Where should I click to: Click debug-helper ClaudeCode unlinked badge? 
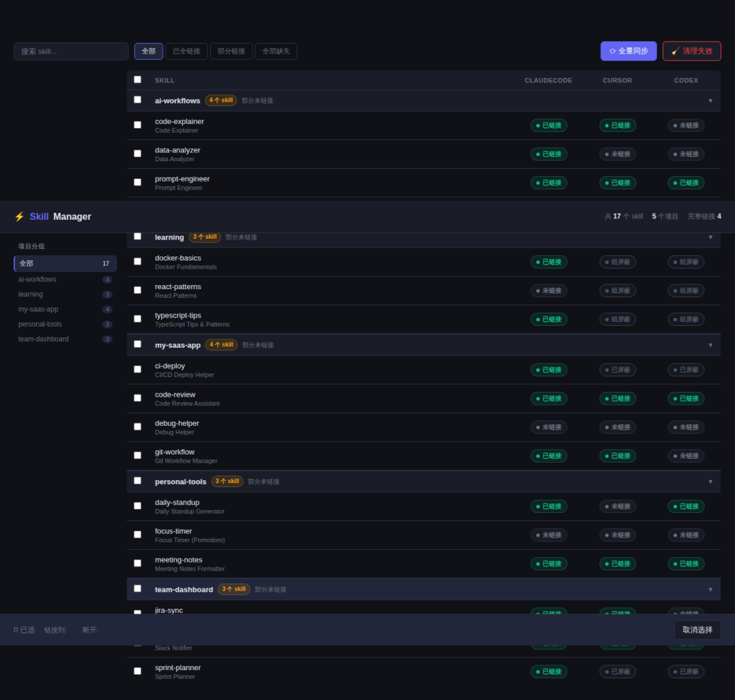coord(549,427)
